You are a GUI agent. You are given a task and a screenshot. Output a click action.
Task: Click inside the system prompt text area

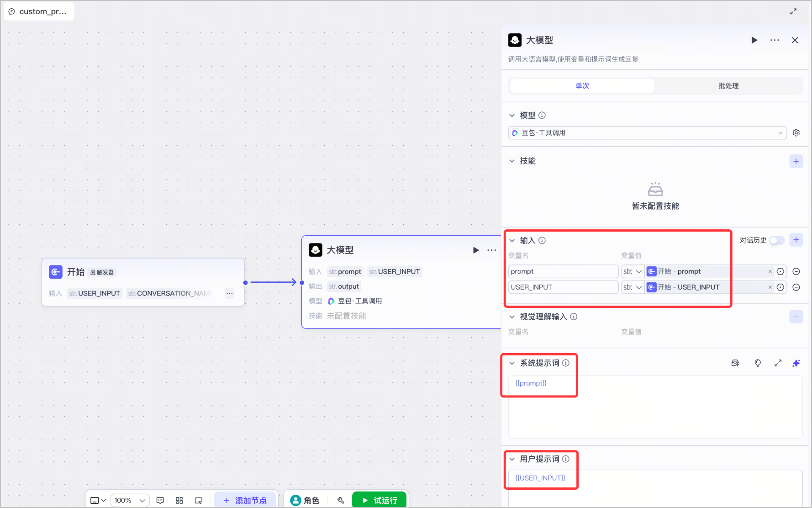[x=655, y=407]
